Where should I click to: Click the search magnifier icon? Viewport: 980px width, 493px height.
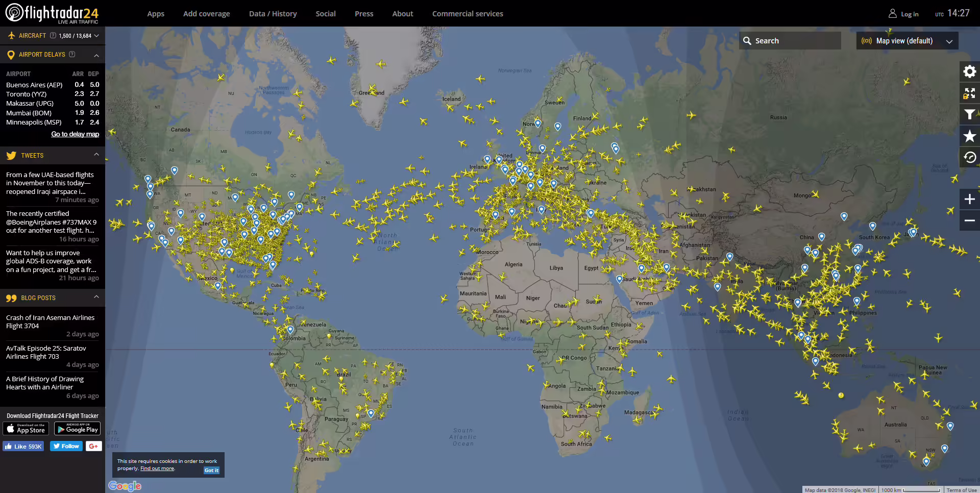click(747, 41)
